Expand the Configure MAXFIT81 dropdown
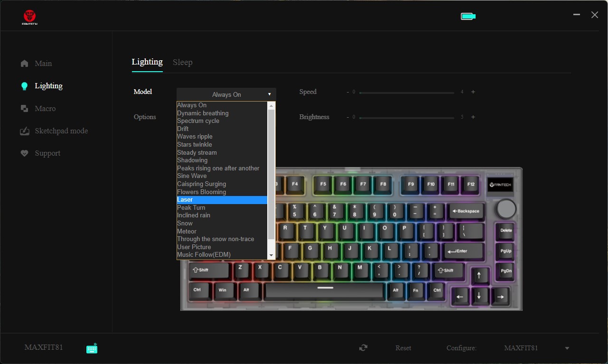 click(567, 348)
